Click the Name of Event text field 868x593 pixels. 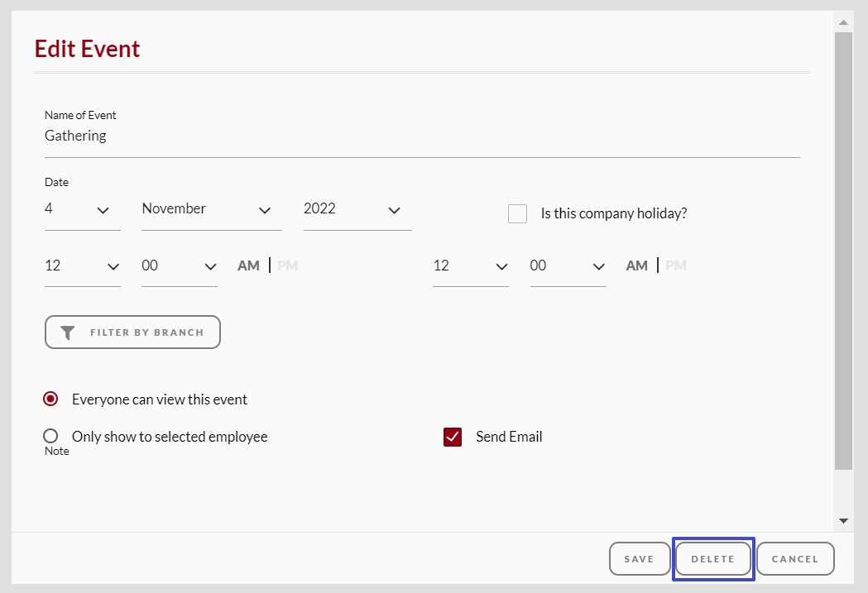(421, 136)
